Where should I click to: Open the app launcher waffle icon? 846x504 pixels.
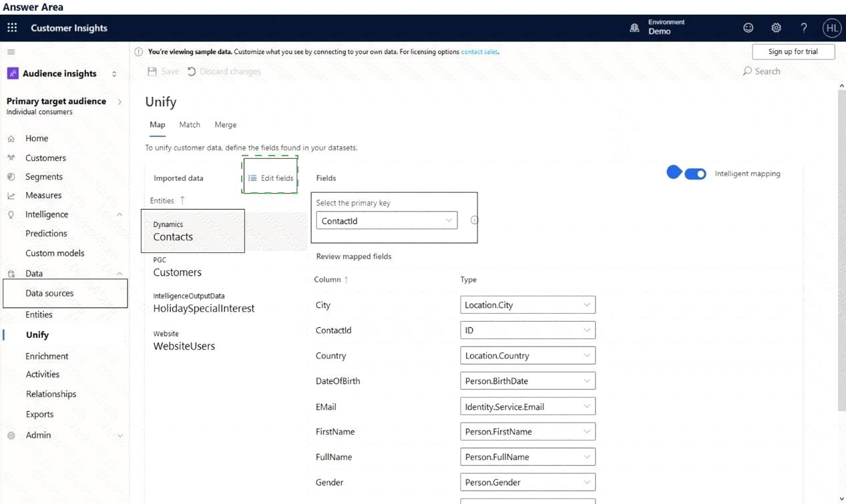click(x=12, y=28)
